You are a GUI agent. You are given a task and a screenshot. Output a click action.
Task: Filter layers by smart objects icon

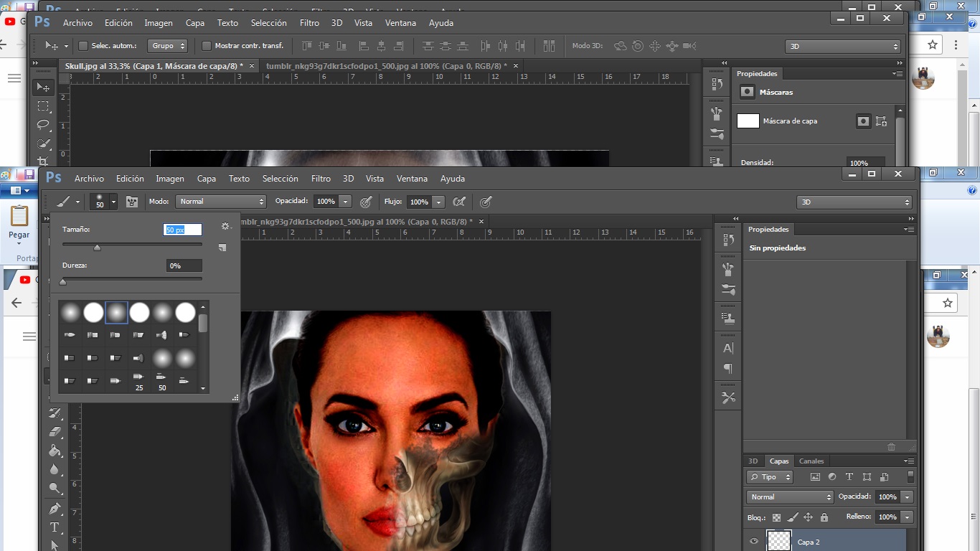pyautogui.click(x=884, y=476)
